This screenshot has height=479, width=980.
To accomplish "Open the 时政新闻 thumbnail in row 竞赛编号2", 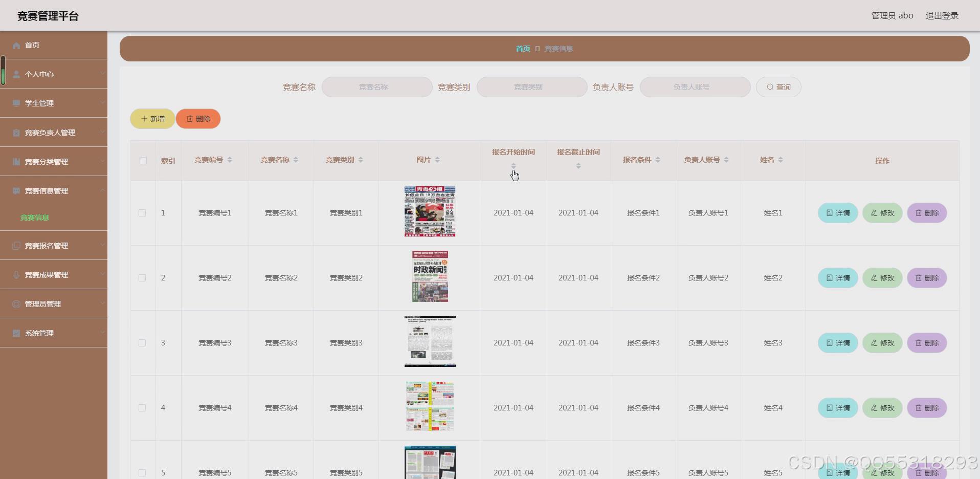I will (x=430, y=276).
